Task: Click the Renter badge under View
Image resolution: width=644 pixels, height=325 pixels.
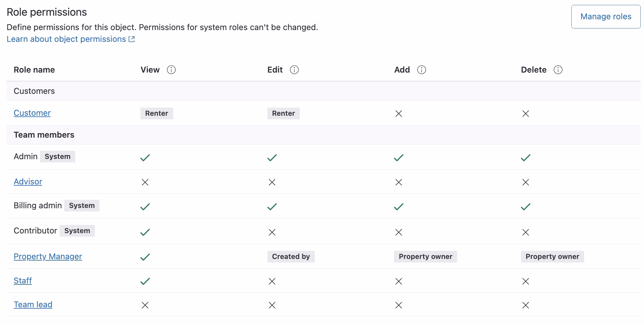Action: coord(156,113)
